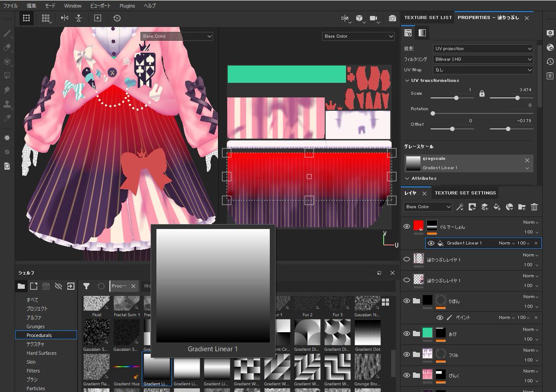The height and width of the screenshot is (392, 556).
Task: Click the reset history clock icon in toolbar
Action: (x=117, y=18)
